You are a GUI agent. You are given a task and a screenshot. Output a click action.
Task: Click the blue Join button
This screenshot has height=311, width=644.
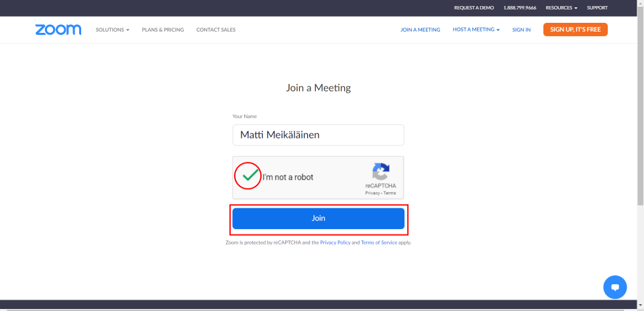click(318, 218)
